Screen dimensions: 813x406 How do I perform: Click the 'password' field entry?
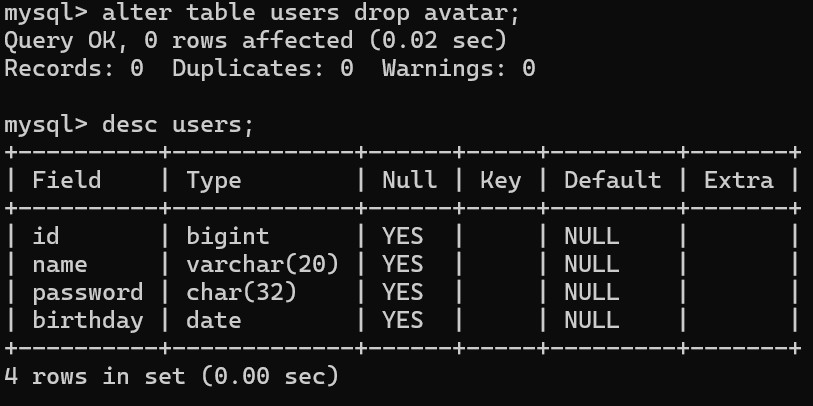coord(88,292)
